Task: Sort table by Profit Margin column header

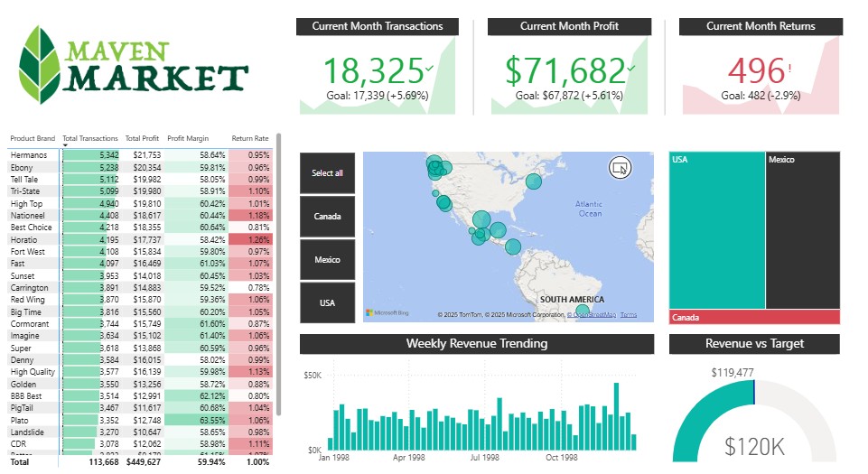Action: (x=188, y=138)
